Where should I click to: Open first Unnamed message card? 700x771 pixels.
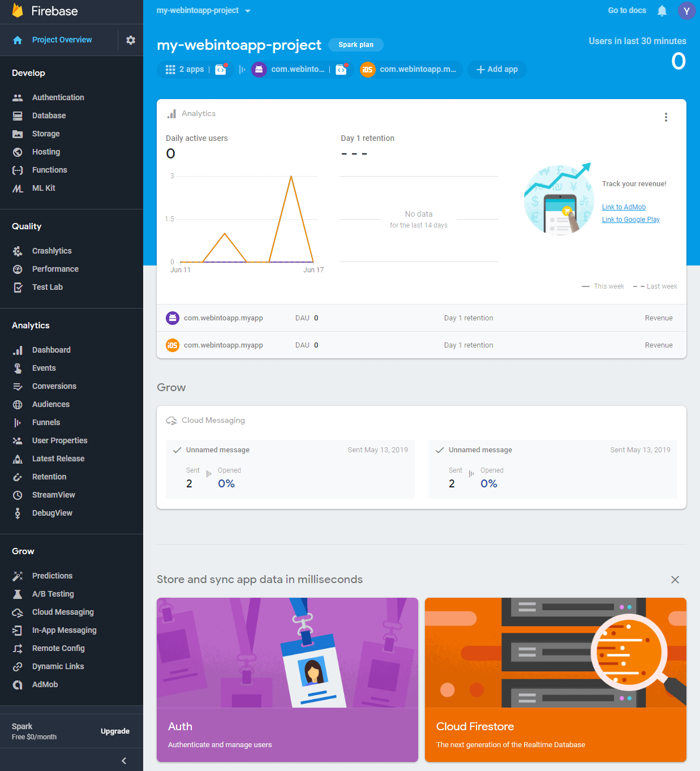290,469
